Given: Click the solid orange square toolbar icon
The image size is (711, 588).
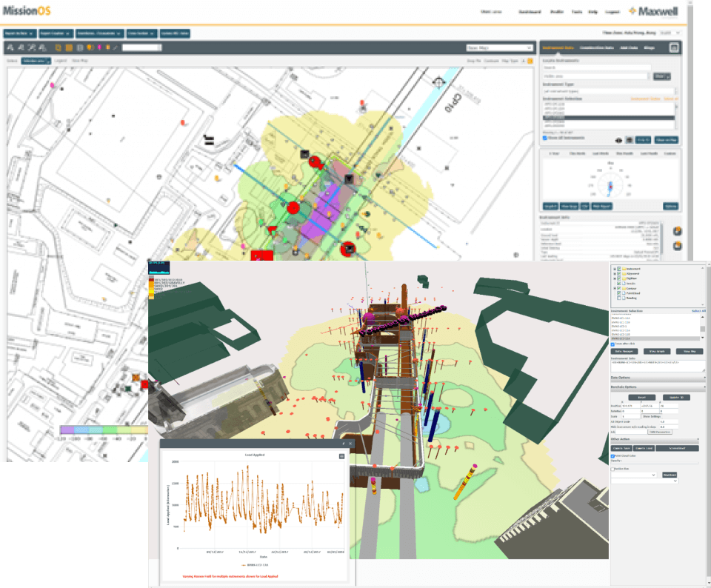Looking at the screenshot, I should 69,47.
